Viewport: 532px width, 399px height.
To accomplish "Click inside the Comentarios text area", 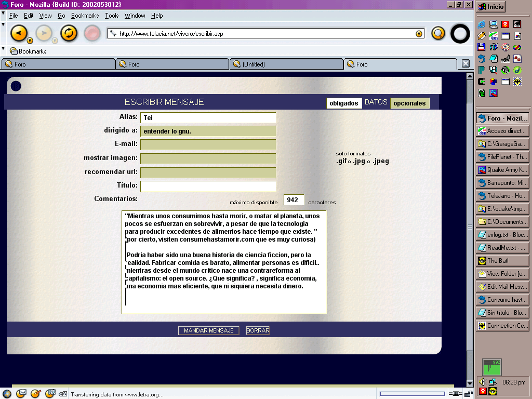I will pos(224,262).
